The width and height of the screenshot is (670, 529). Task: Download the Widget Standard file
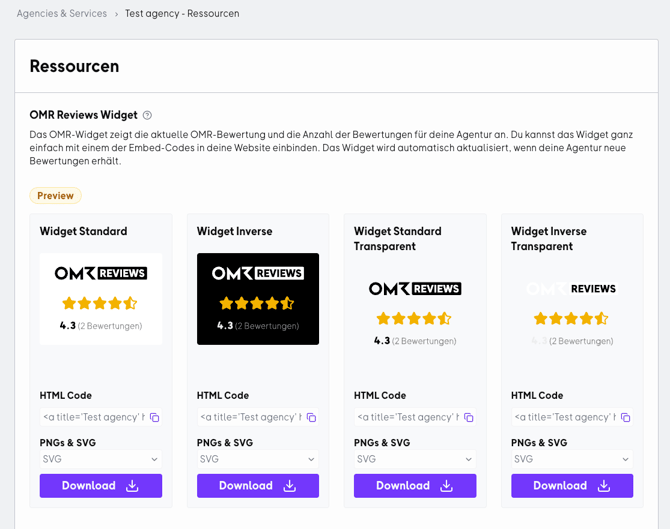tap(100, 486)
